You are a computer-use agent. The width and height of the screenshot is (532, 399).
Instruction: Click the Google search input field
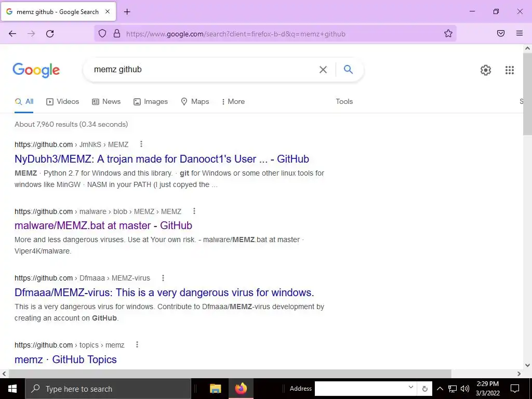204,70
